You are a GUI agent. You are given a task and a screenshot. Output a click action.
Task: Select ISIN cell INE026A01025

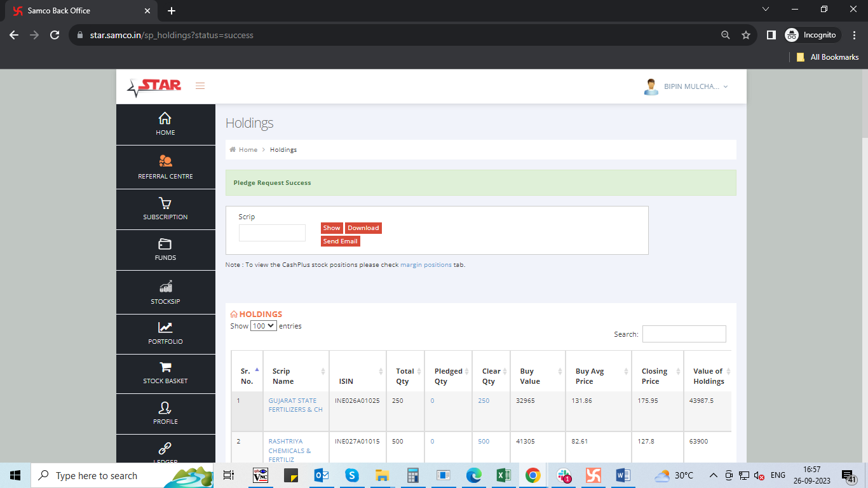[x=357, y=401]
